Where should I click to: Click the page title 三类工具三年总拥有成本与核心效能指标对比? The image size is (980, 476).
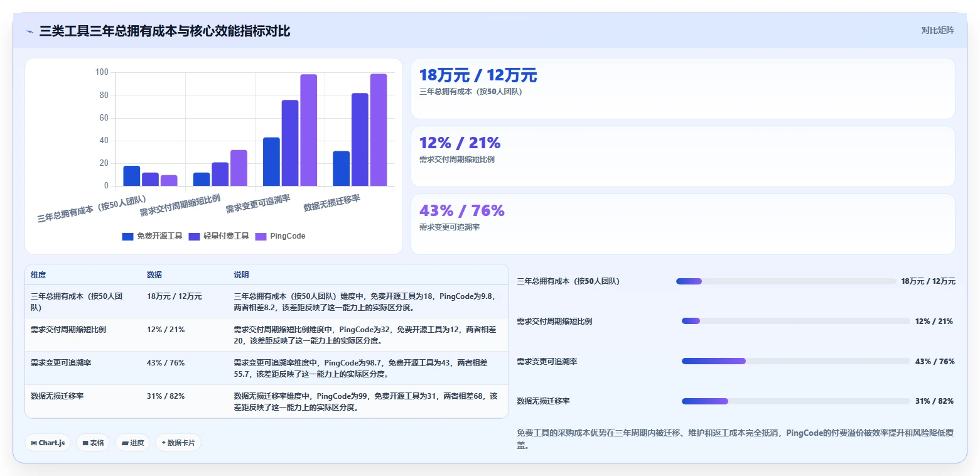[164, 31]
